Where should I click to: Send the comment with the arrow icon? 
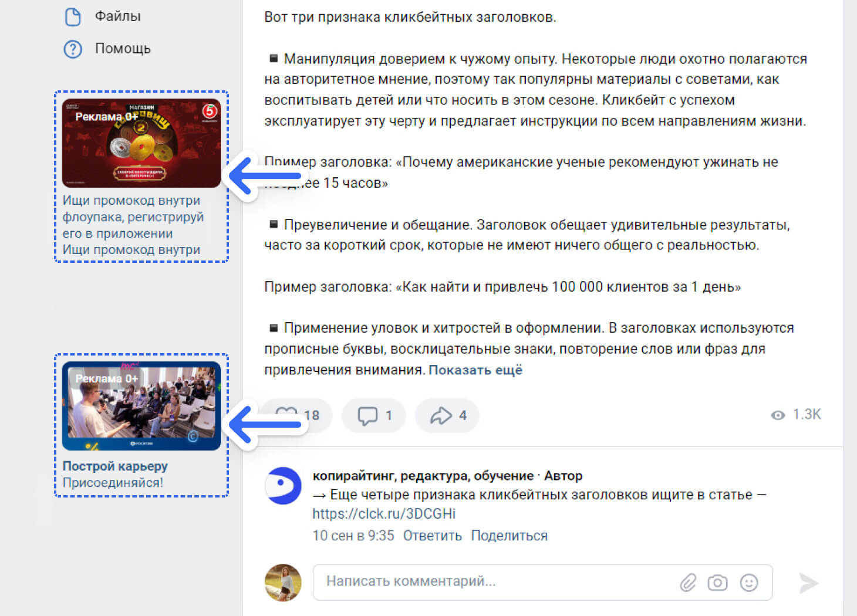pos(808,583)
